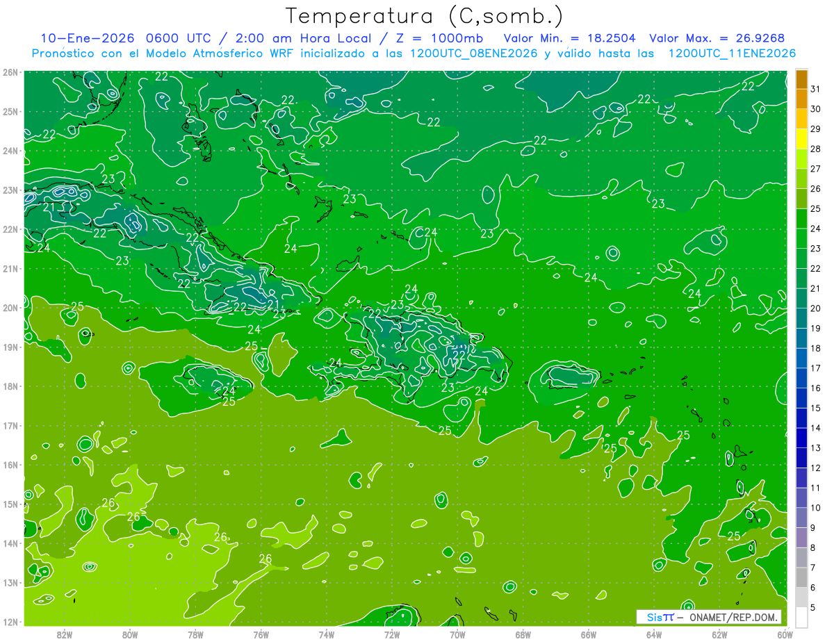Select the valid-until time '1200UTC_11ENE2026'

click(731, 53)
